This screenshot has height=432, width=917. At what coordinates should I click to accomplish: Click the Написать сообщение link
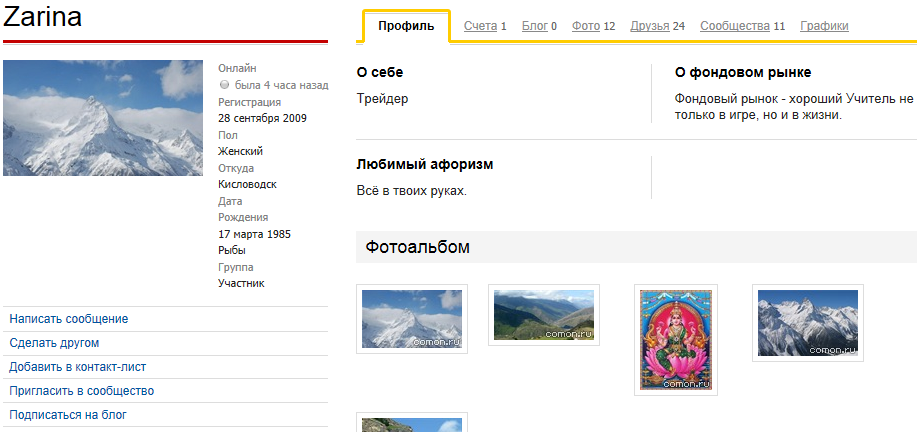coord(69,319)
